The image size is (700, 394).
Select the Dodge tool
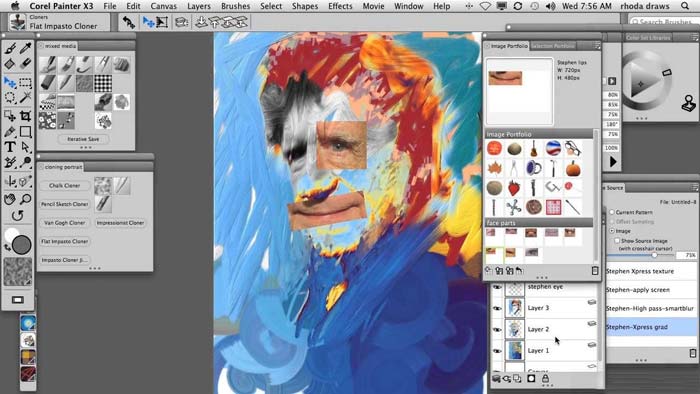point(25,162)
